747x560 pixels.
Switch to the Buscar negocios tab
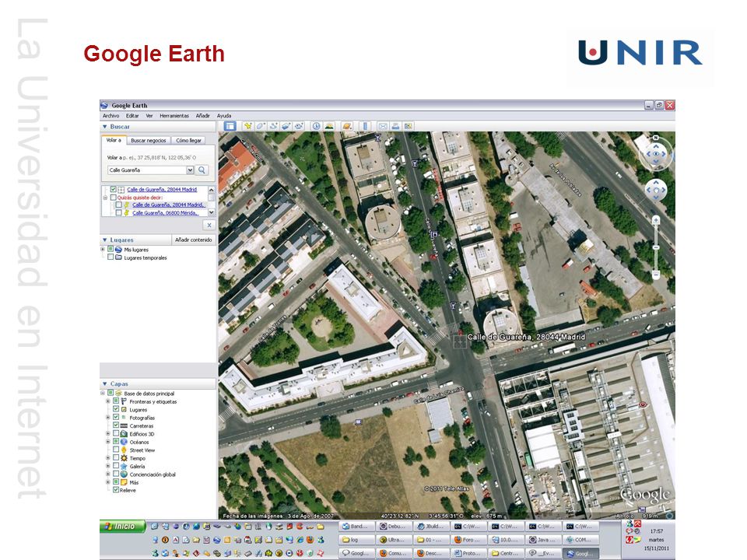(x=148, y=141)
